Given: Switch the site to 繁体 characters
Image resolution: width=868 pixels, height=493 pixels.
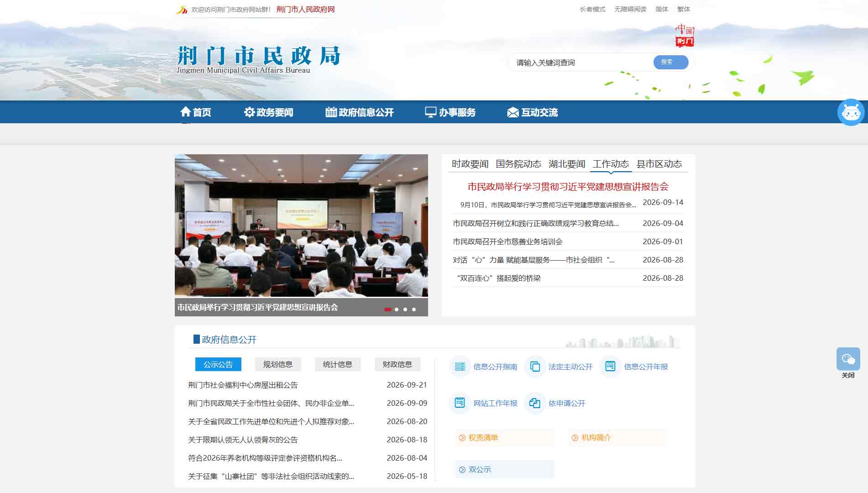Looking at the screenshot, I should coord(684,9).
